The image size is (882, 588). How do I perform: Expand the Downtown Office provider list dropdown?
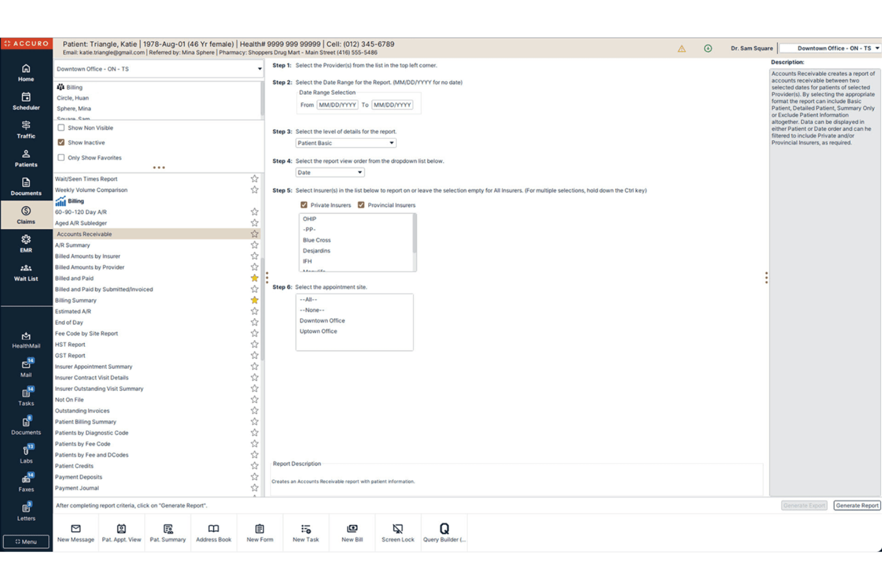tap(159, 69)
